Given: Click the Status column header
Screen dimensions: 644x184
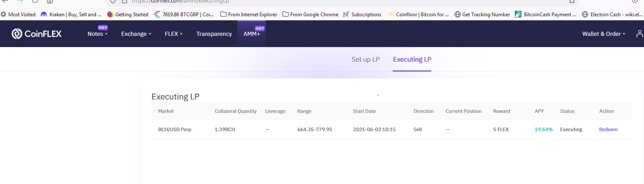Looking at the screenshot, I should click(567, 111).
